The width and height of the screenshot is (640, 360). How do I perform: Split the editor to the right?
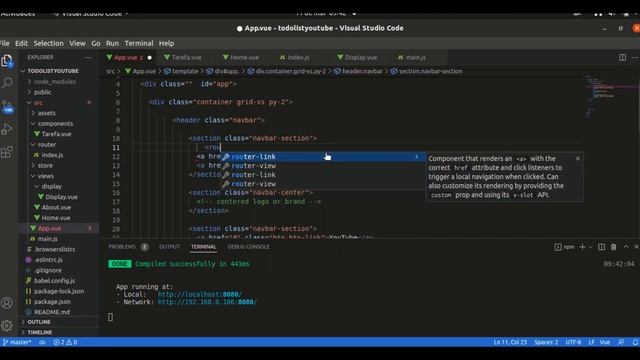point(622,58)
